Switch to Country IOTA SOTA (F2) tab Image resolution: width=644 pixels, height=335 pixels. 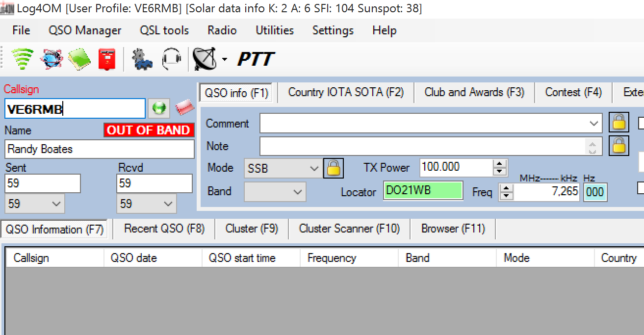pyautogui.click(x=346, y=92)
